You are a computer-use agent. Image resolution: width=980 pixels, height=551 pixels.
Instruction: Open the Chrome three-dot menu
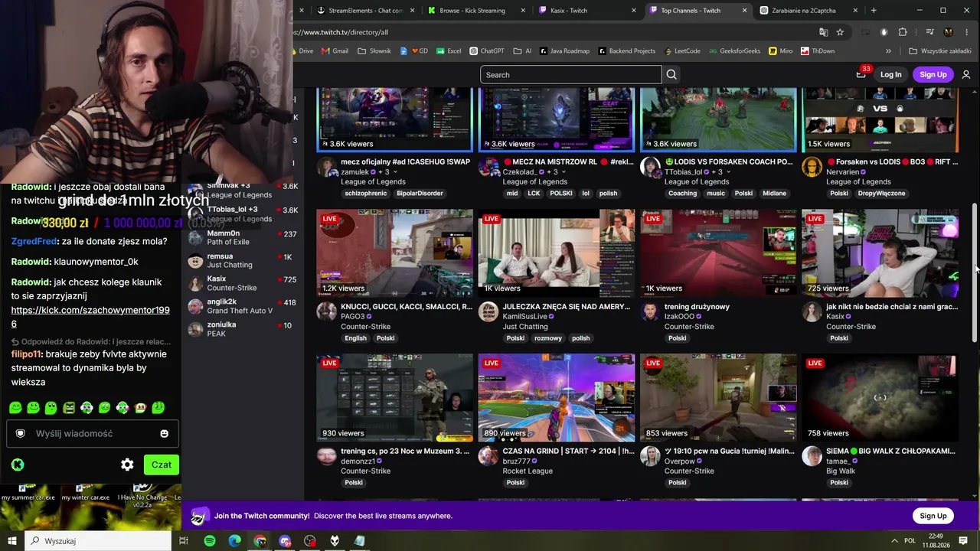[x=966, y=32]
